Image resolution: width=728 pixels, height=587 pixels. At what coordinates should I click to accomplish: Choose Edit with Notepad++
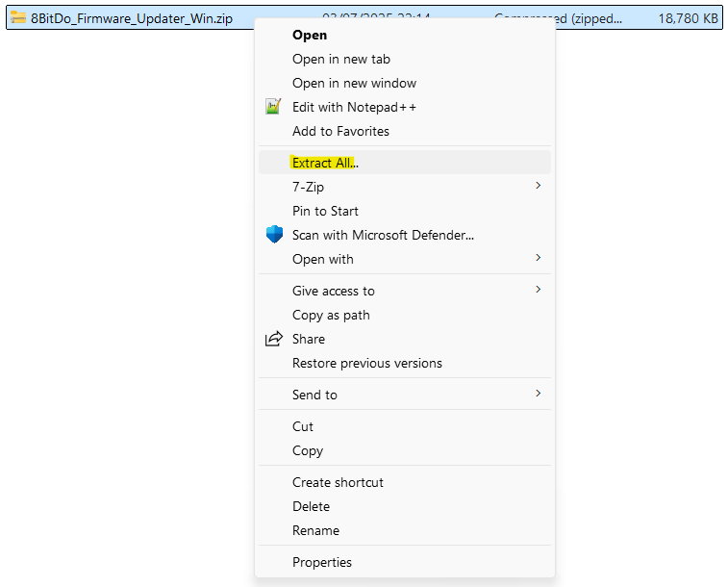tap(405, 107)
